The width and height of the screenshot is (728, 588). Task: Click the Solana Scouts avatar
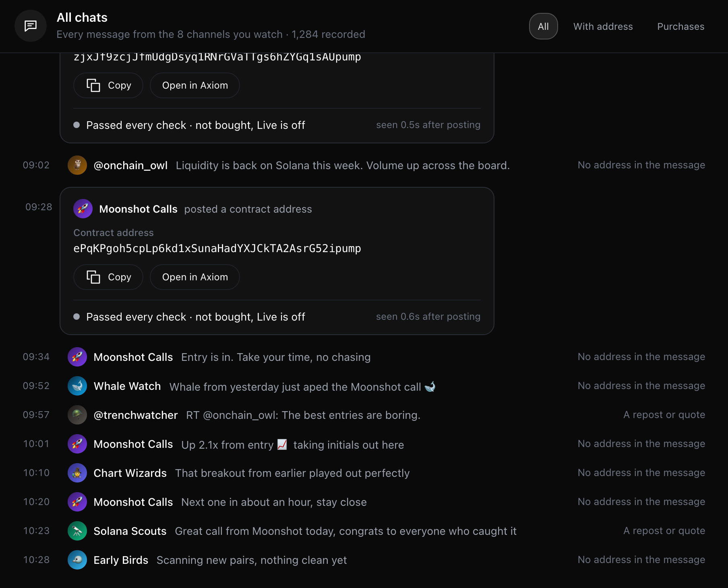(77, 531)
